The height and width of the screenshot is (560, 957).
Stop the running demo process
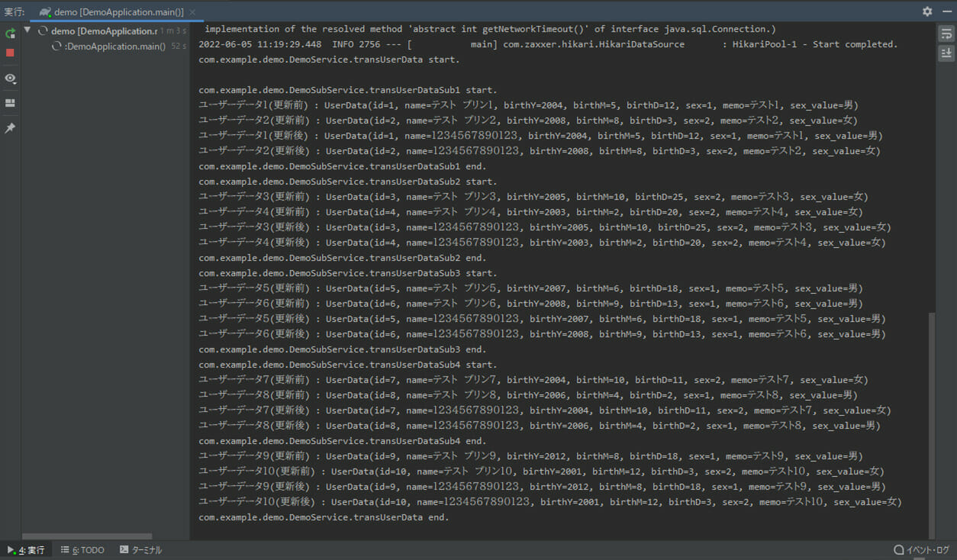pos(10,53)
